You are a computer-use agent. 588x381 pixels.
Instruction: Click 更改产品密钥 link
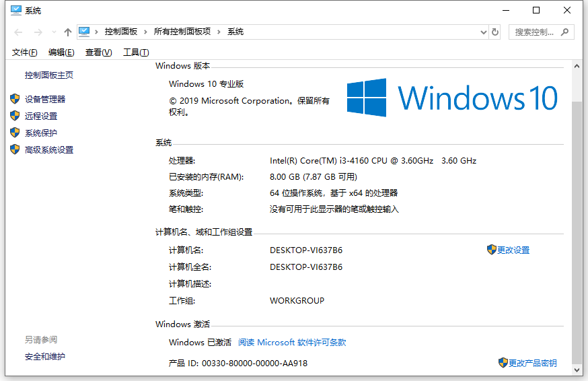[533, 363]
